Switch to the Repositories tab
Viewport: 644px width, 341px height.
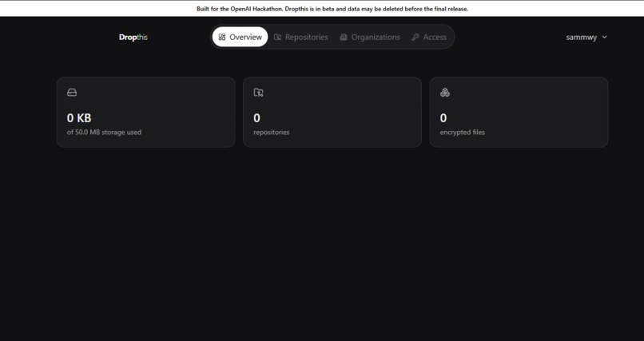(x=301, y=37)
